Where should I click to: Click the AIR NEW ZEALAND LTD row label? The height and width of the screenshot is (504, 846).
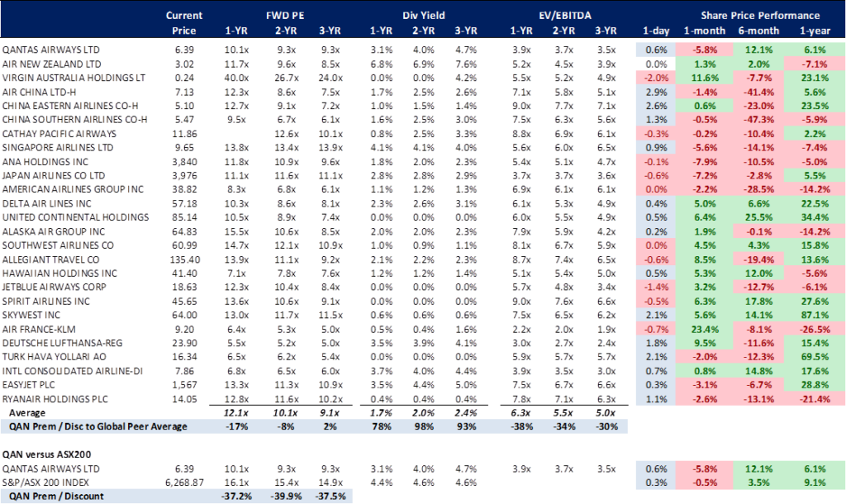[x=51, y=64]
